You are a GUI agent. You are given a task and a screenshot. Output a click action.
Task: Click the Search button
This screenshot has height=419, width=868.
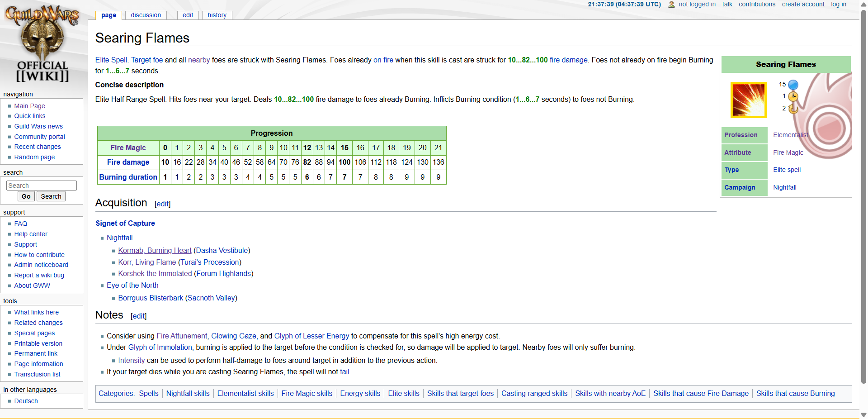click(51, 196)
